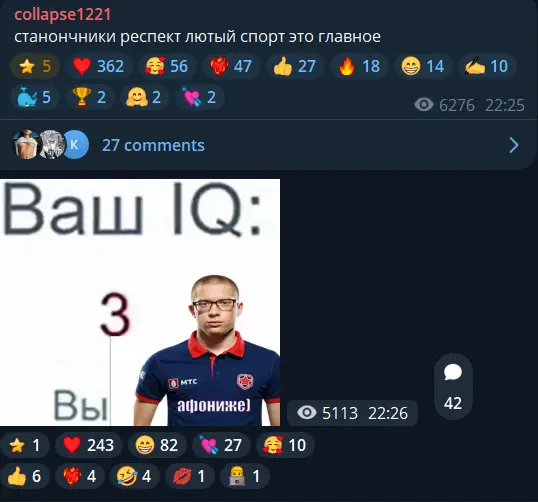Click the trophy reaction showing 2
The height and width of the screenshot is (502, 538).
(x=89, y=97)
